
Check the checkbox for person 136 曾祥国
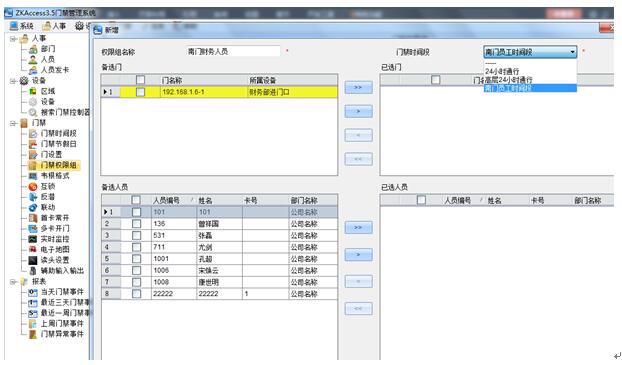[x=136, y=224]
